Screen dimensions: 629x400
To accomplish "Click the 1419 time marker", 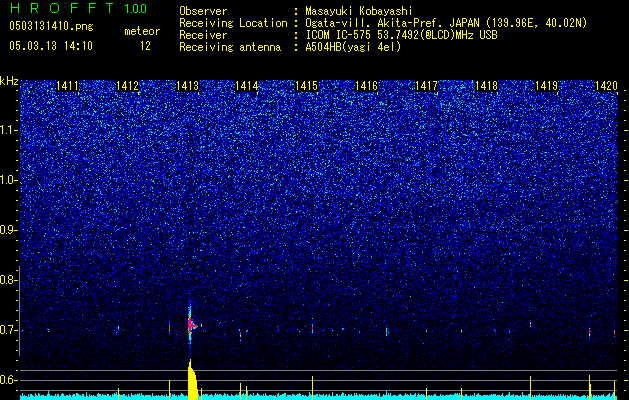I will click(546, 86).
